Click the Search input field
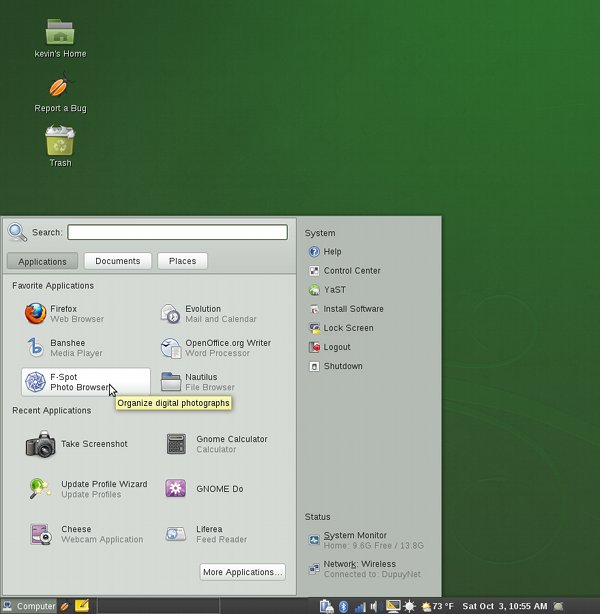This screenshot has width=600, height=614. click(177, 232)
